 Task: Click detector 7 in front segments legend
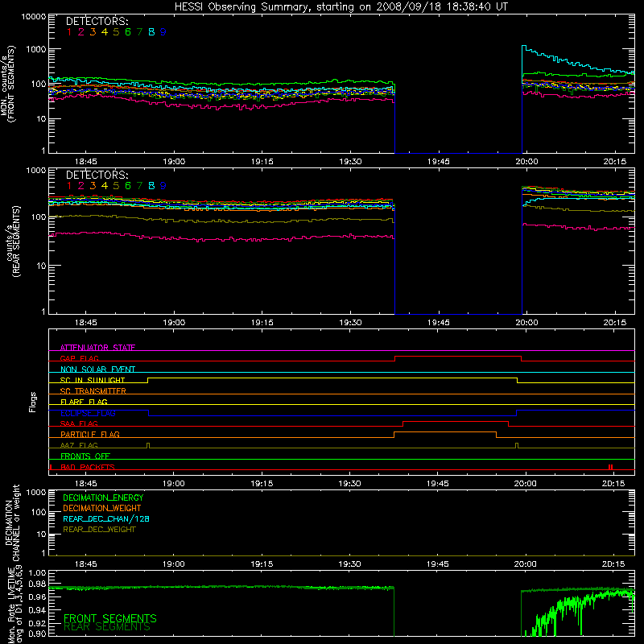(x=139, y=32)
